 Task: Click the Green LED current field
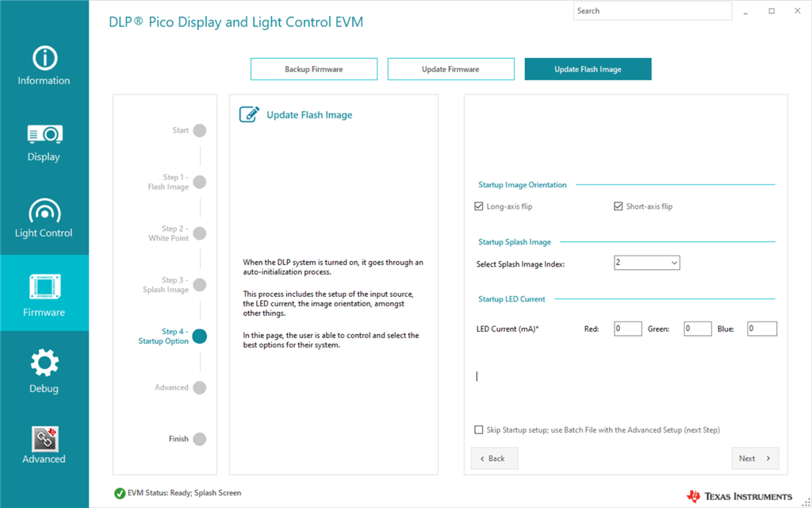click(x=698, y=329)
